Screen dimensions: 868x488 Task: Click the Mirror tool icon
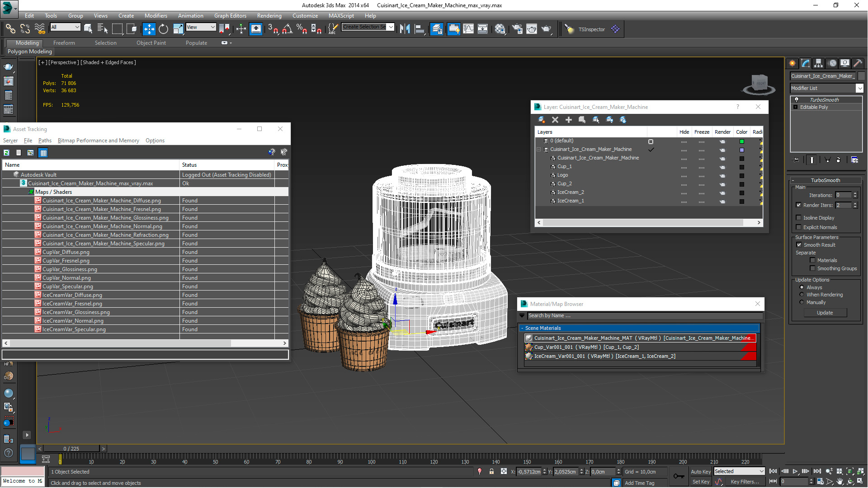(x=405, y=29)
